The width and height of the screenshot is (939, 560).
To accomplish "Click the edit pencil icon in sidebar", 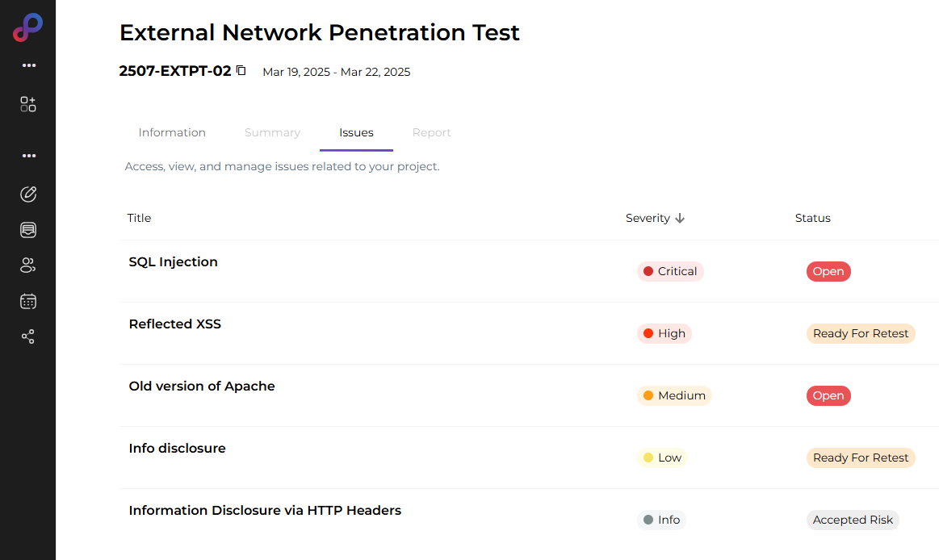I will (x=28, y=194).
